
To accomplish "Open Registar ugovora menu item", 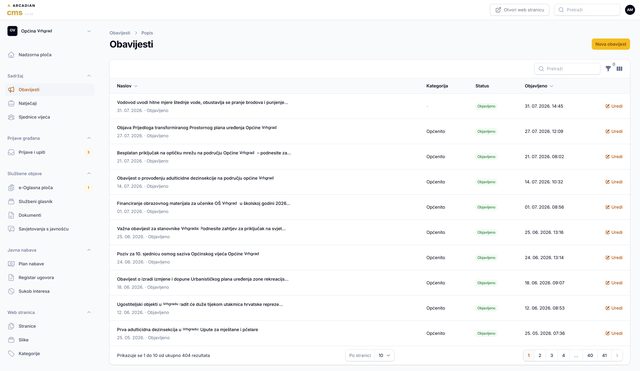I will (49, 278).
